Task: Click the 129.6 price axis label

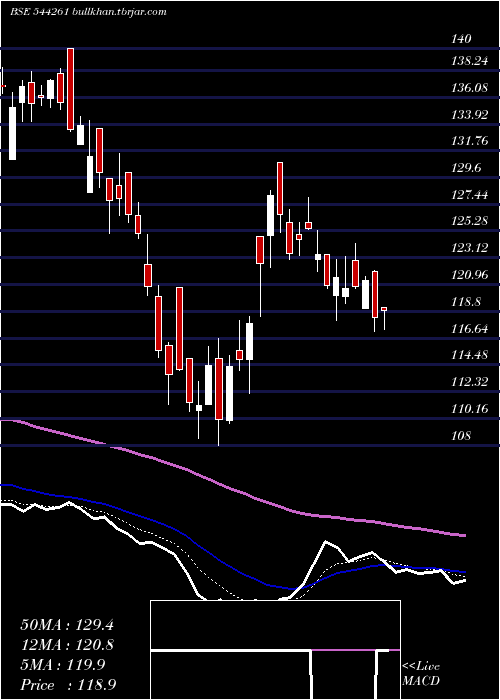Action: coord(467,168)
